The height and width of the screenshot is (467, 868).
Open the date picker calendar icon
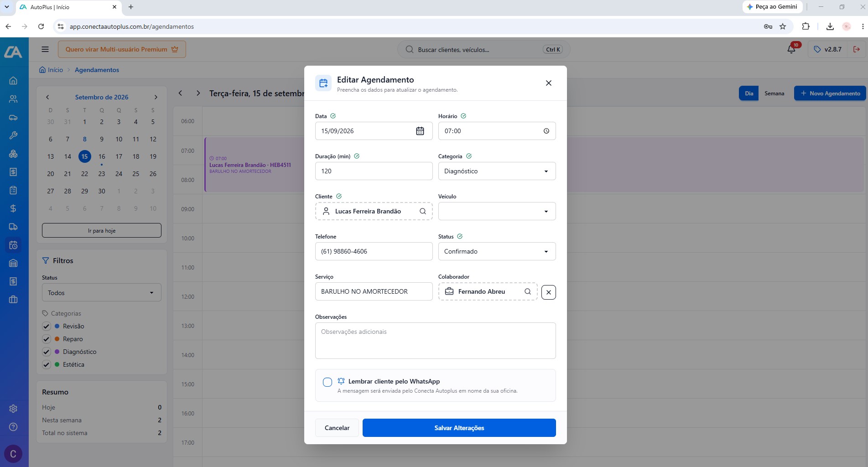(x=420, y=131)
